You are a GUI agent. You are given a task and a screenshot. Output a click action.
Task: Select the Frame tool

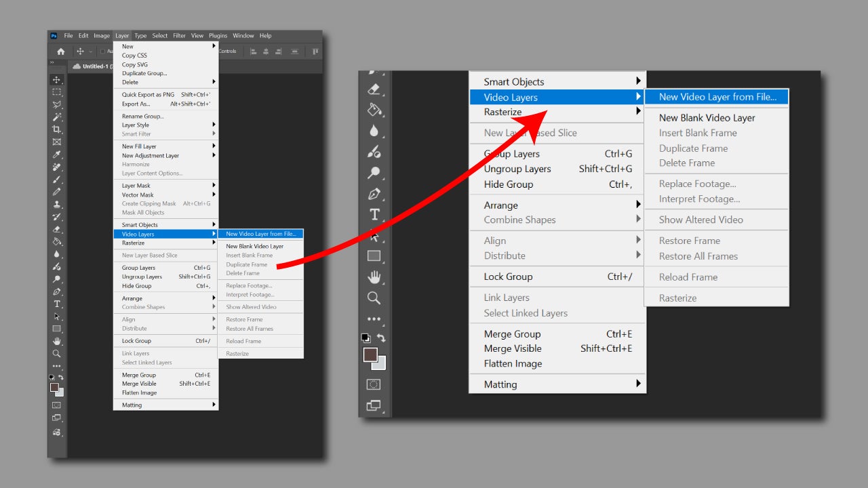pyautogui.click(x=57, y=142)
